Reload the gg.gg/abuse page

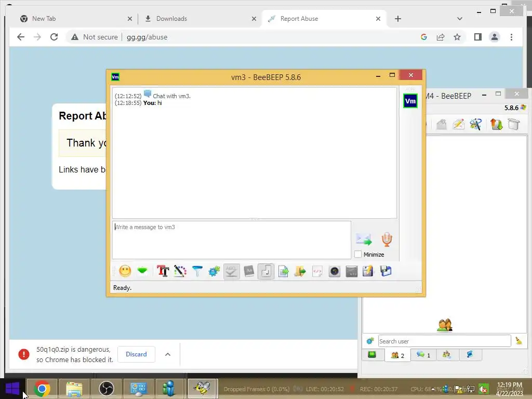54,37
